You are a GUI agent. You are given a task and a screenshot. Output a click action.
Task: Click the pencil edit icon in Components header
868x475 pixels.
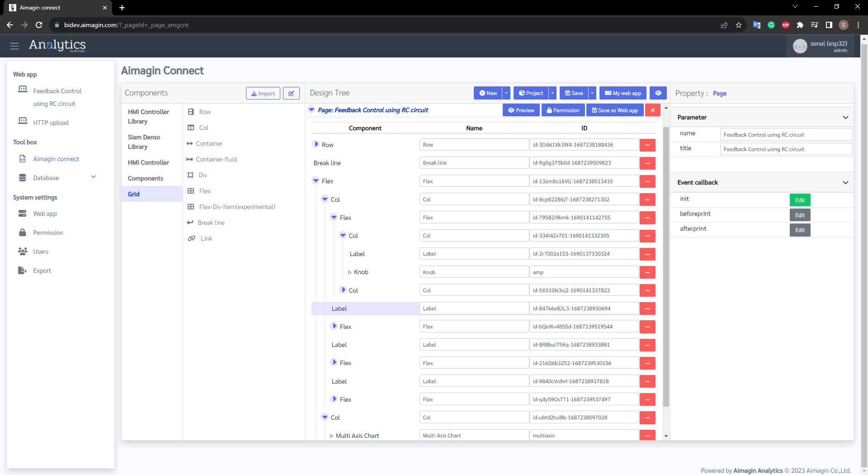(291, 93)
